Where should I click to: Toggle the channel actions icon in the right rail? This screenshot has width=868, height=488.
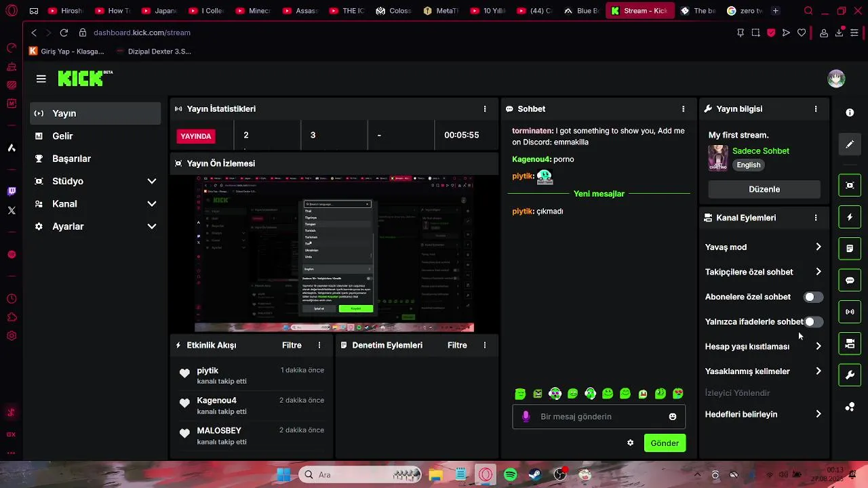[850, 344]
